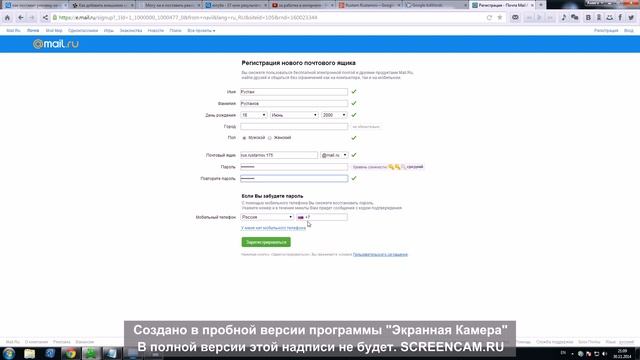Click the volume icon in system tray
Viewport: 640px width, 360px height.
click(604, 354)
